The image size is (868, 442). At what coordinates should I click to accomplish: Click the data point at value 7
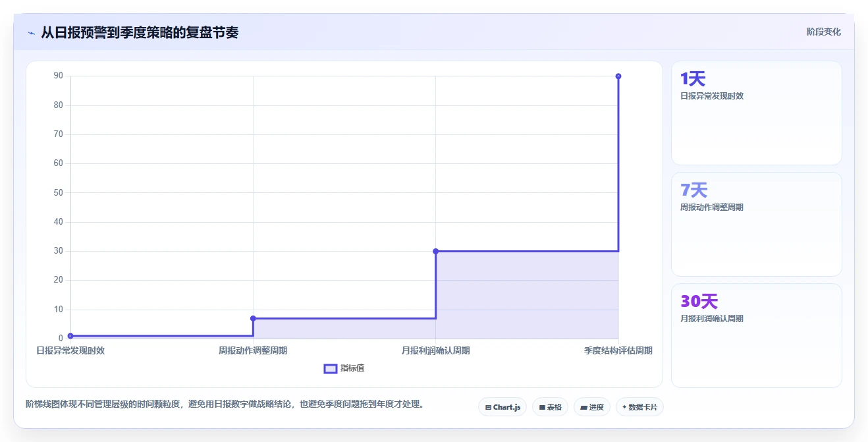click(253, 318)
